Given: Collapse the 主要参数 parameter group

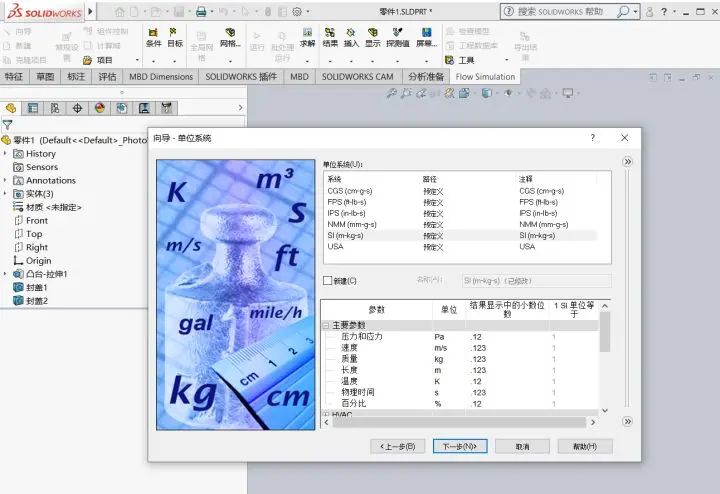Looking at the screenshot, I should tap(326, 326).
